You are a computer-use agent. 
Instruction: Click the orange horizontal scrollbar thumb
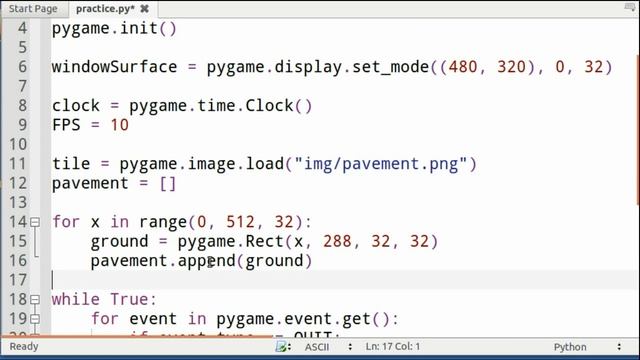137,337
